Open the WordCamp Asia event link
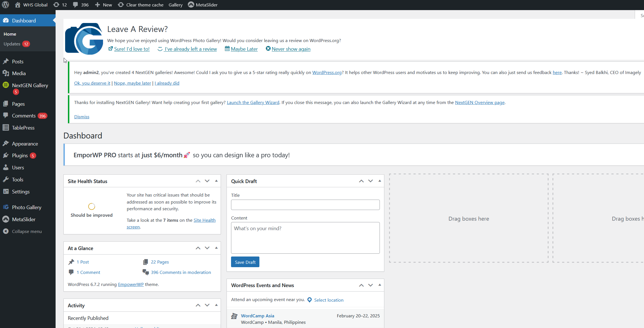644x328 pixels. pos(257,316)
